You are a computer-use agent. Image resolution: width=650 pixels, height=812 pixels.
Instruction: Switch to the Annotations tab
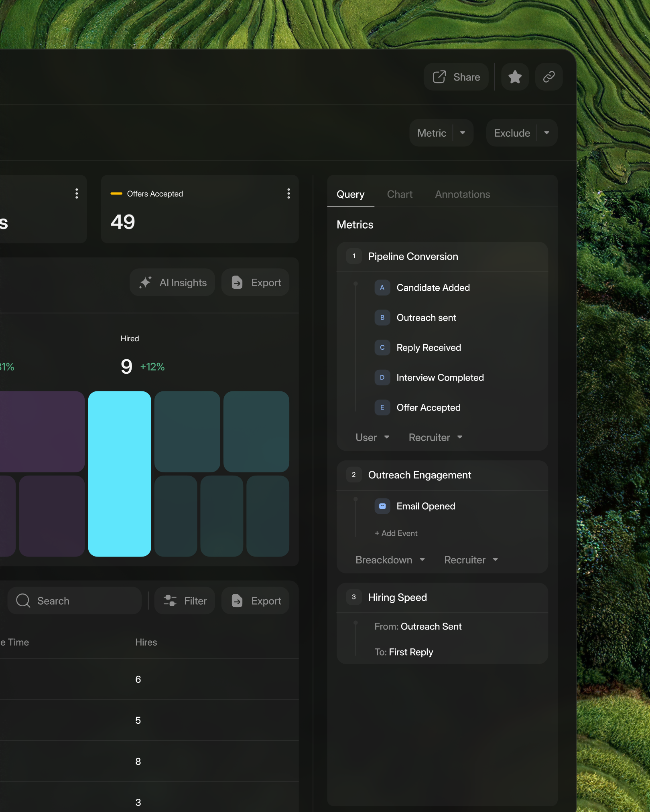point(462,194)
